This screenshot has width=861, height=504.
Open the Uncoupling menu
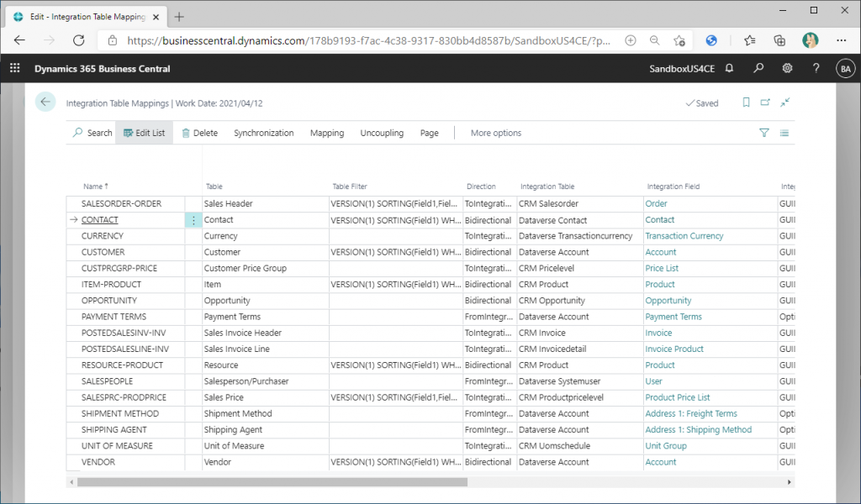pyautogui.click(x=382, y=133)
